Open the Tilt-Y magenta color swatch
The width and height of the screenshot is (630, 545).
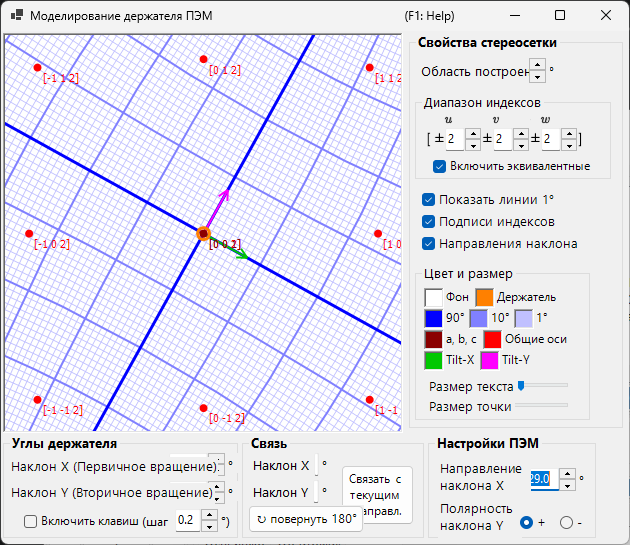click(x=489, y=360)
